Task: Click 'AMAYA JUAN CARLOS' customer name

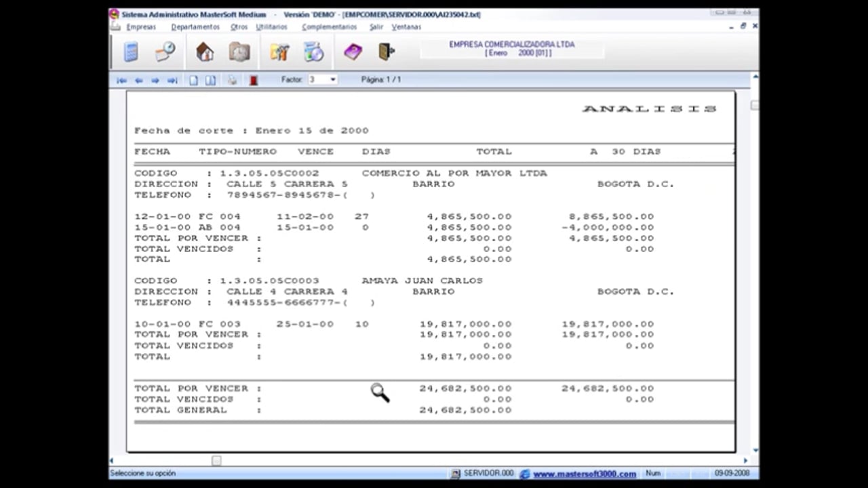Action: 422,281
